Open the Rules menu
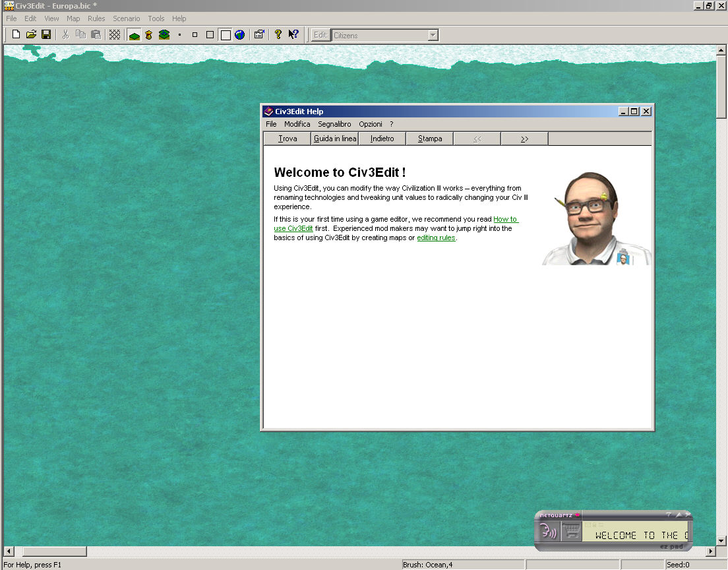 (96, 18)
